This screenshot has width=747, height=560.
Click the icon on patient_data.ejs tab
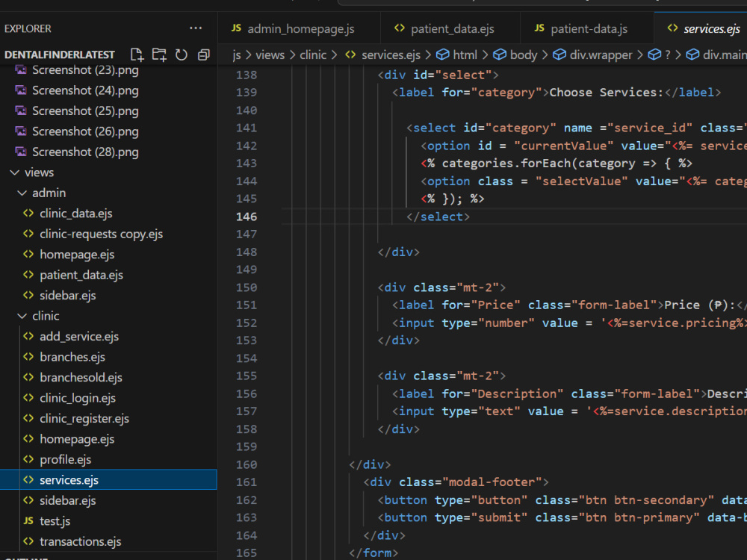[399, 28]
